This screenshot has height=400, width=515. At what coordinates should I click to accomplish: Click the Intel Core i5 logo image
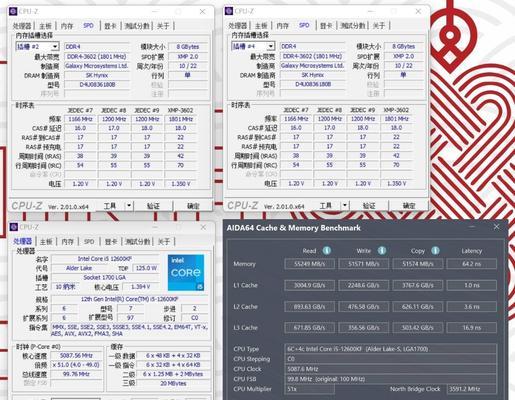(x=186, y=272)
